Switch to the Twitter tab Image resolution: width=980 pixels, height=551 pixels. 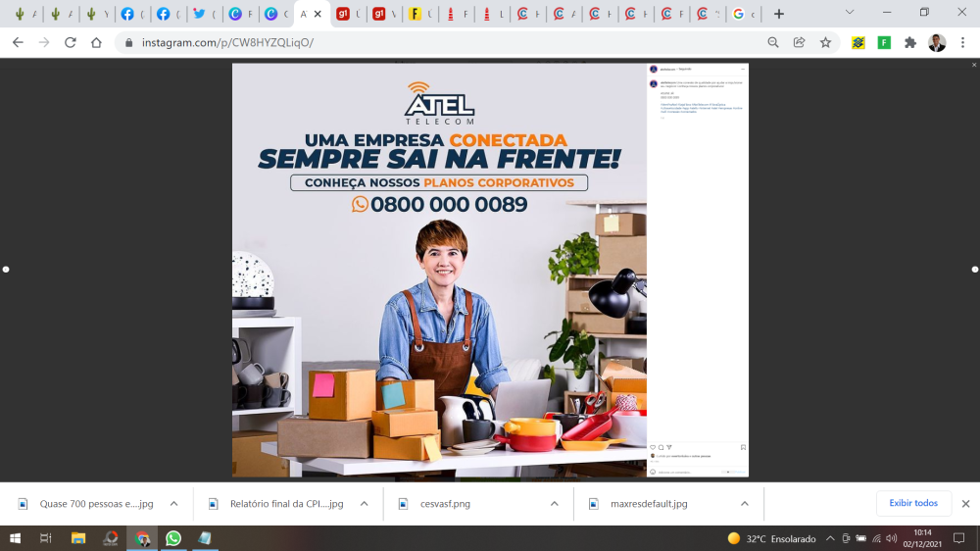[205, 14]
